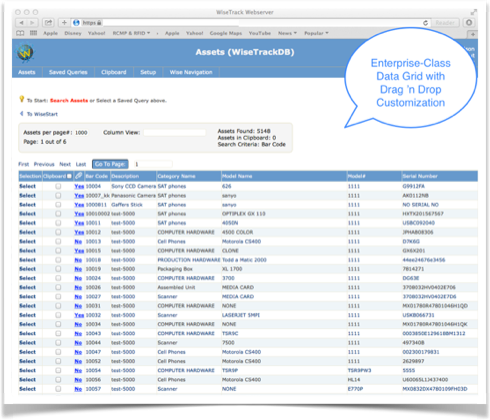490x420 pixels.
Task: Click the To WiseStart link
Action: pos(42,114)
